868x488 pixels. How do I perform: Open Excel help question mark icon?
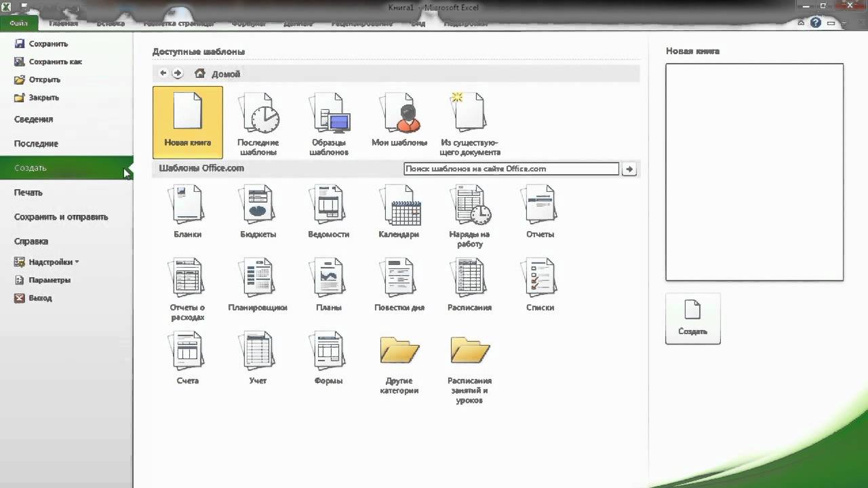[816, 22]
